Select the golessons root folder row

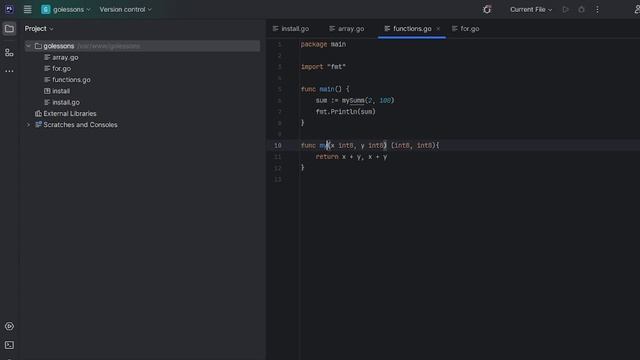tap(142, 46)
